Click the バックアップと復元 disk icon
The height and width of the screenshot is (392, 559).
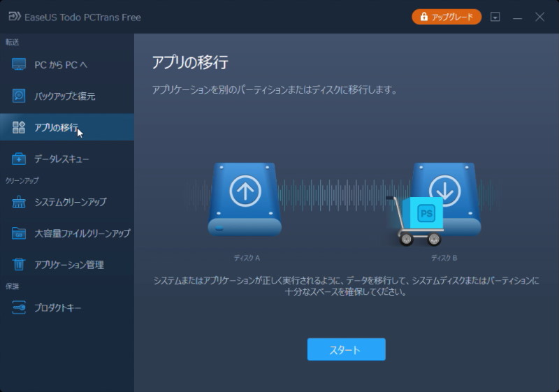pyautogui.click(x=19, y=96)
